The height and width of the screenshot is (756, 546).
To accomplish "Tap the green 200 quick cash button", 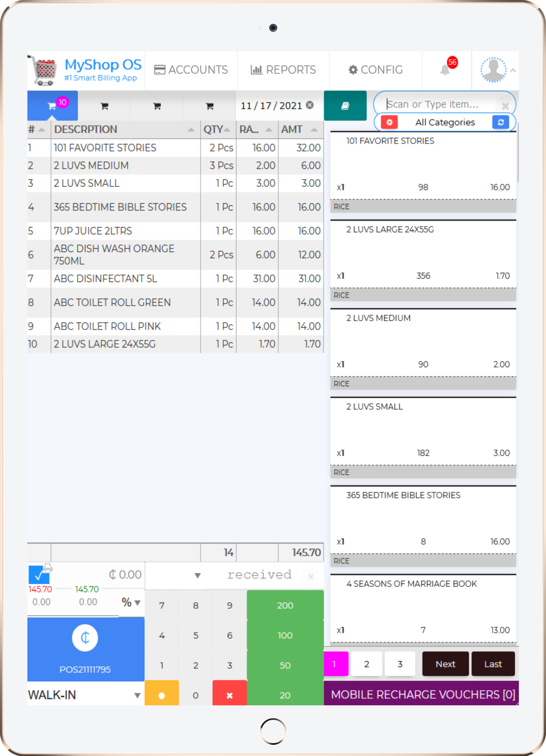I will (285, 605).
